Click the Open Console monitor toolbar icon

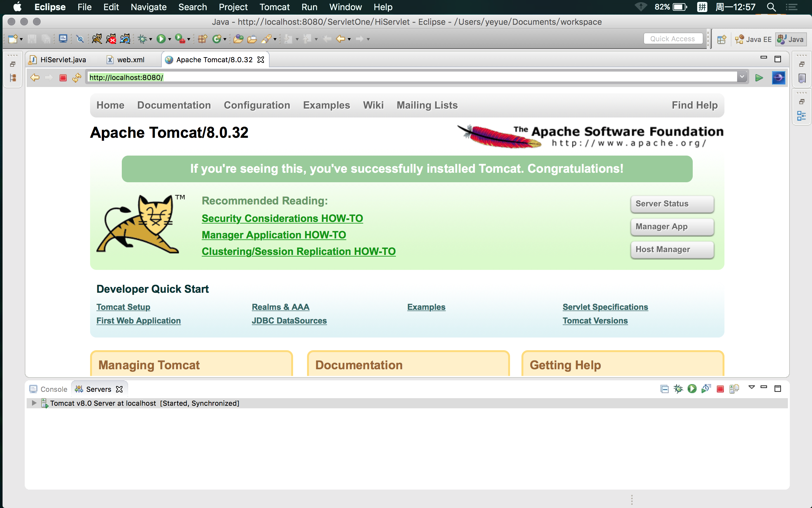point(63,39)
